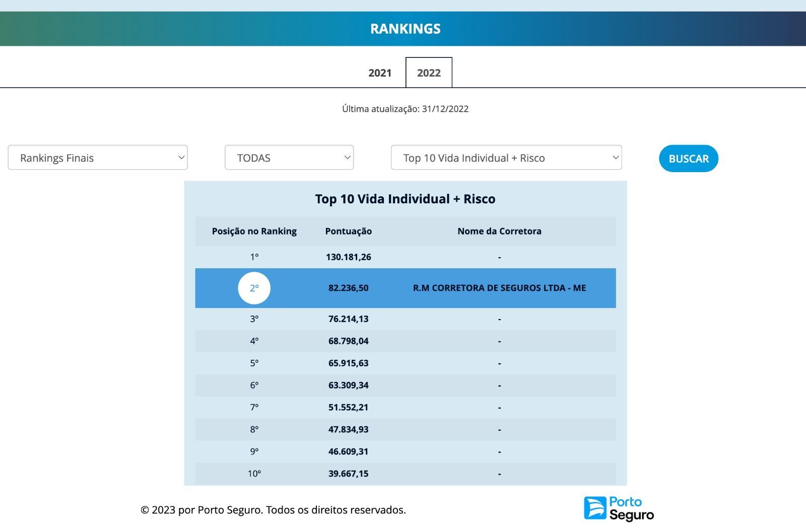Image resolution: width=806 pixels, height=532 pixels.
Task: Click the Pontuação column header
Action: [349, 232]
